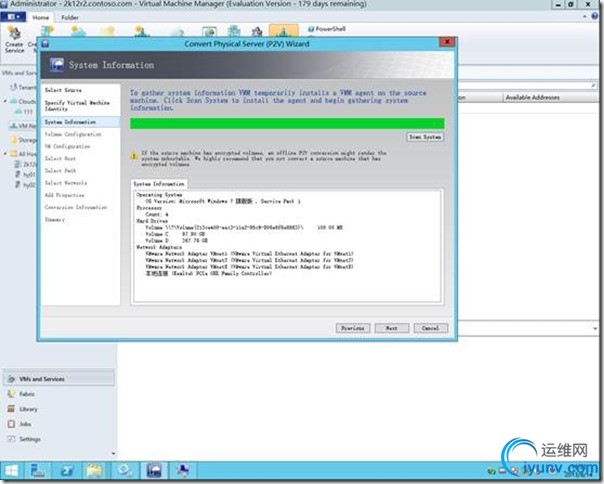Go to Volume Configuration step

(x=73, y=134)
